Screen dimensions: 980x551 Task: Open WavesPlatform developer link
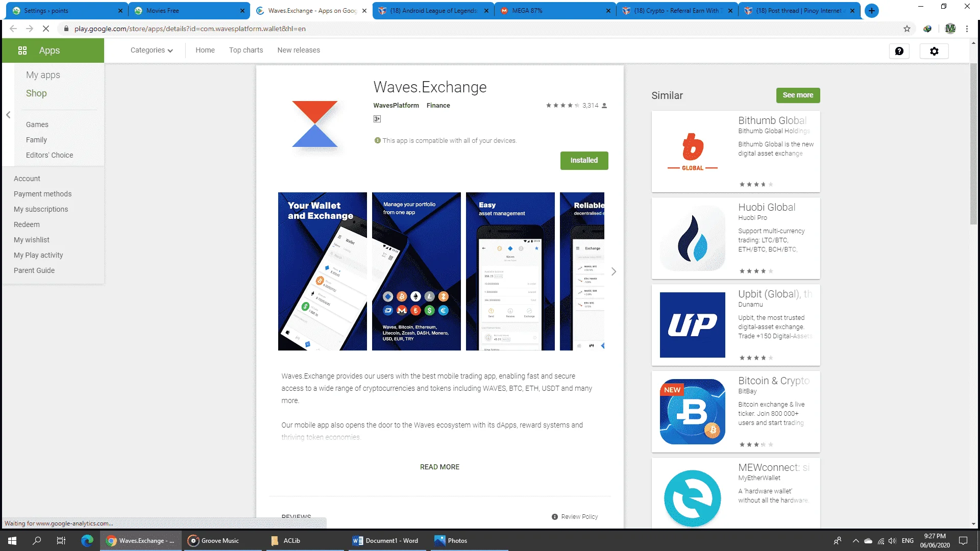(396, 106)
